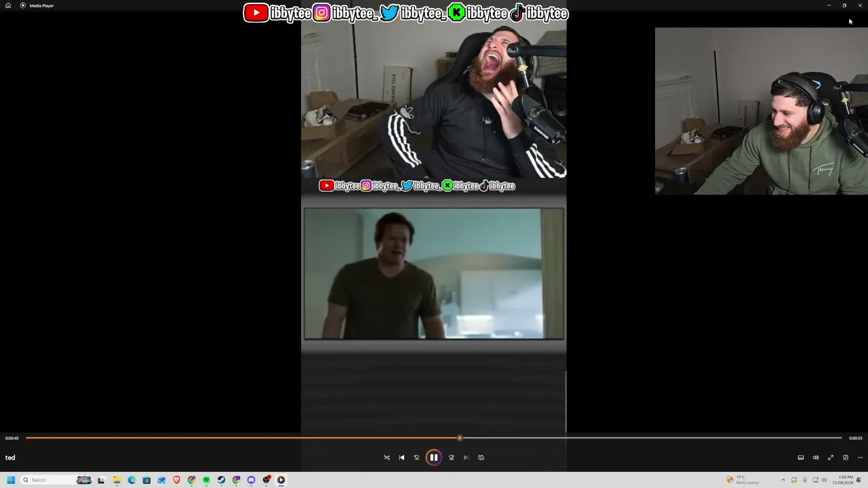The width and height of the screenshot is (868, 488).
Task: Click the remaining time label
Action: pos(856,438)
